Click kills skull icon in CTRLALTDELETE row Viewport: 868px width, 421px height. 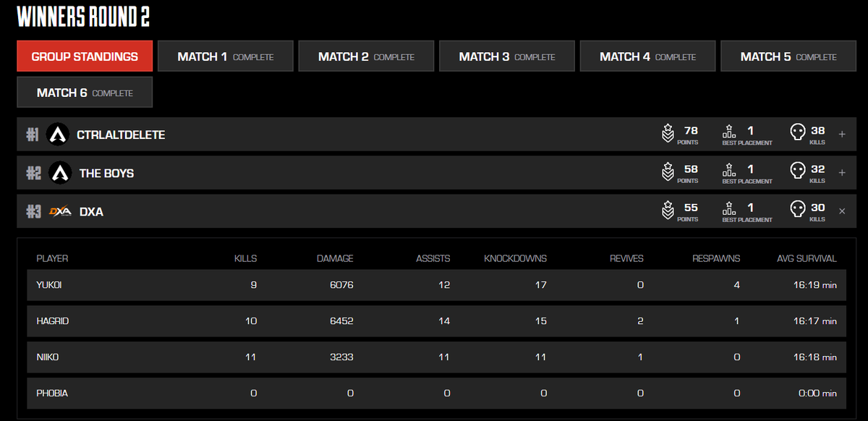click(x=797, y=133)
